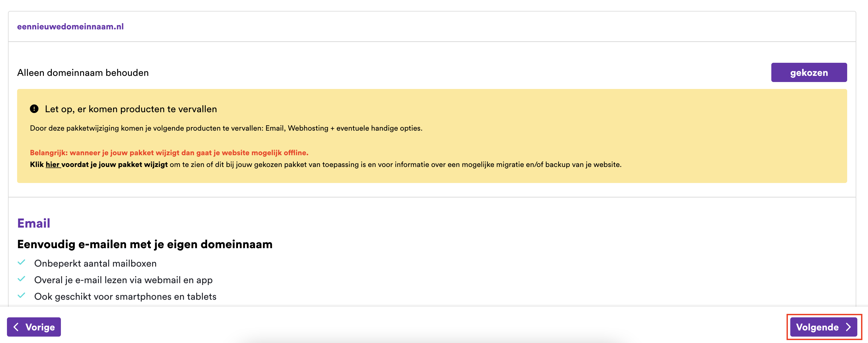The image size is (868, 343).
Task: Expand the eennieuwedomeinnaam.nl domain section
Action: click(71, 26)
